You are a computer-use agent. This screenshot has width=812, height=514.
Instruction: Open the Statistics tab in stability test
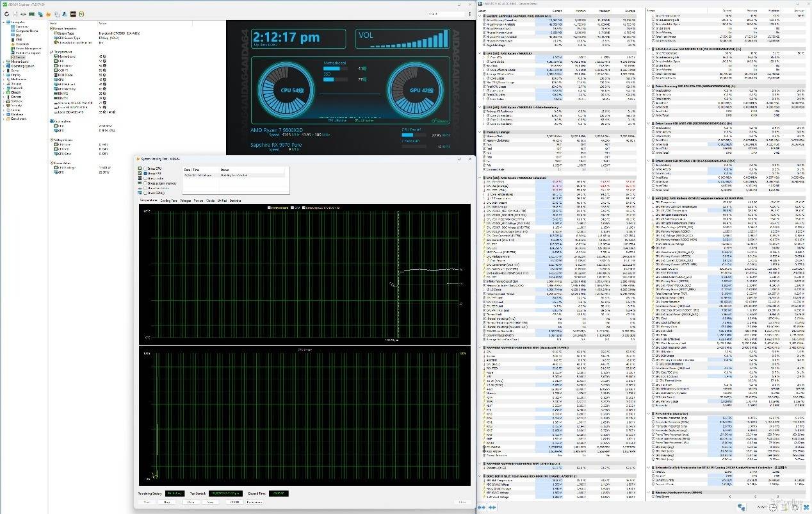pos(235,201)
